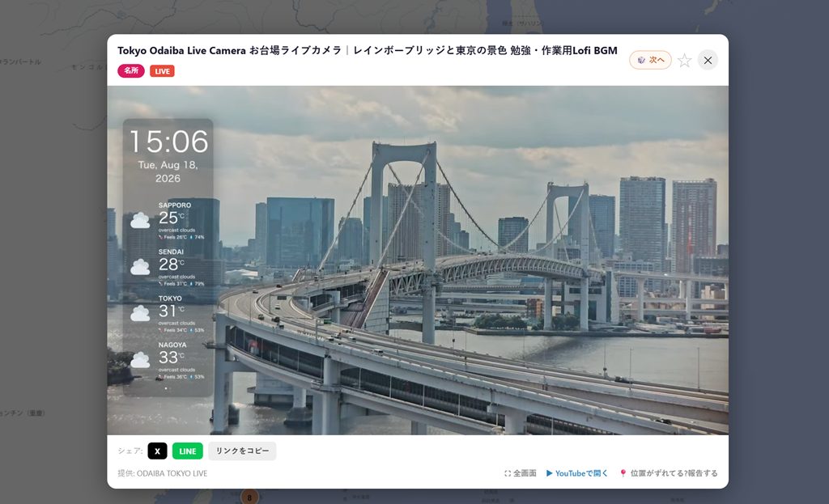
Task: Click the 提供: ODAIBA TOKYO LIVE credit
Action: pyautogui.click(x=162, y=473)
